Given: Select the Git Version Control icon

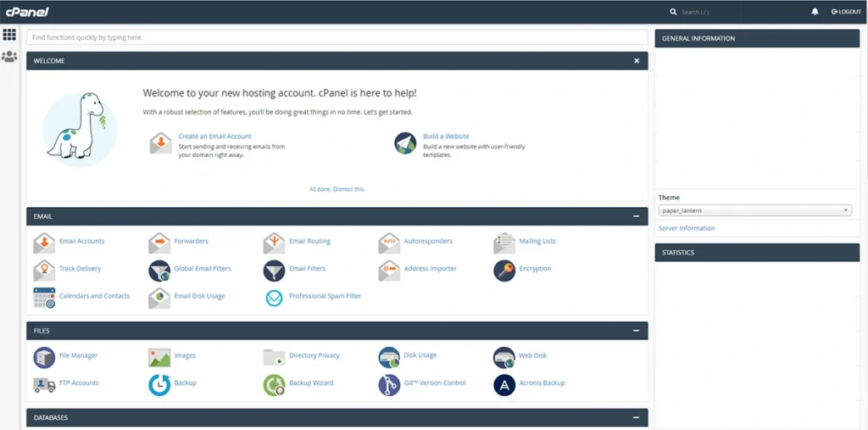Looking at the screenshot, I should [389, 384].
